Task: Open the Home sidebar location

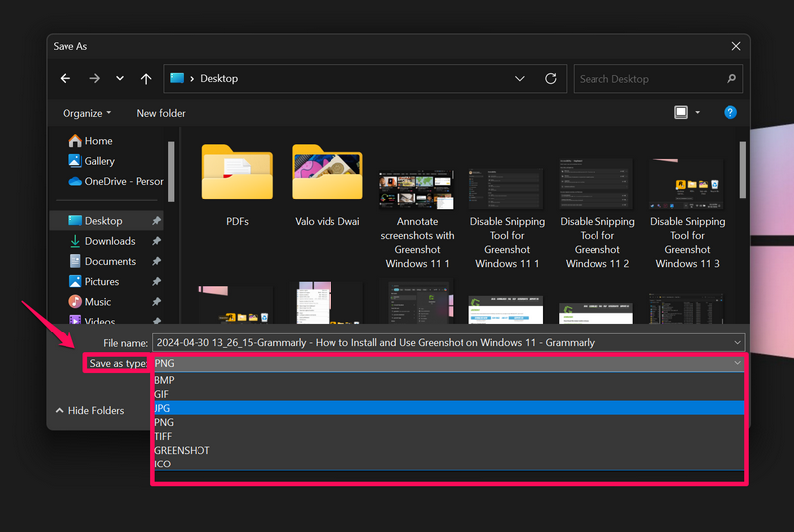Action: pos(98,141)
